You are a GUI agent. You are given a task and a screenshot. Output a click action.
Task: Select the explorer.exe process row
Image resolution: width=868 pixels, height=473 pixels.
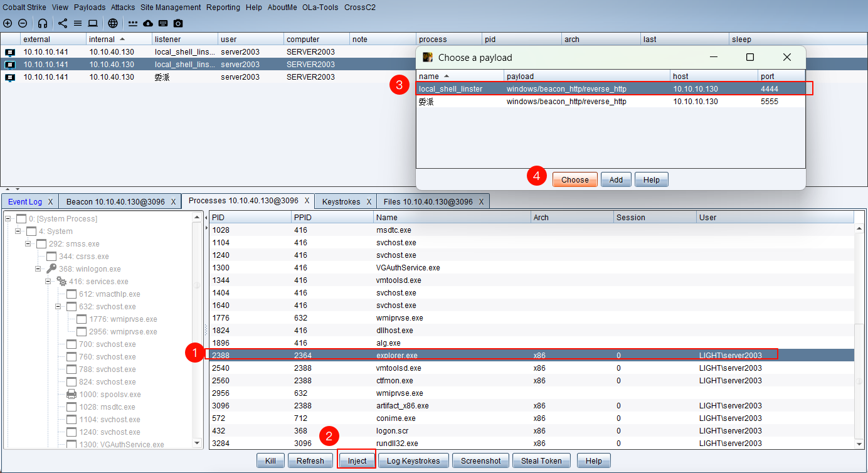click(531, 355)
